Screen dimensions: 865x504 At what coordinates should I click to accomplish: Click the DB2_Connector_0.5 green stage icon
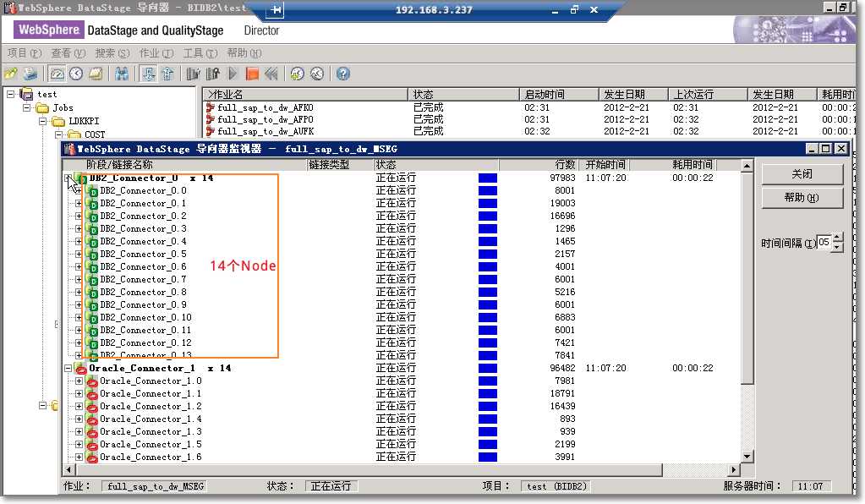click(93, 255)
